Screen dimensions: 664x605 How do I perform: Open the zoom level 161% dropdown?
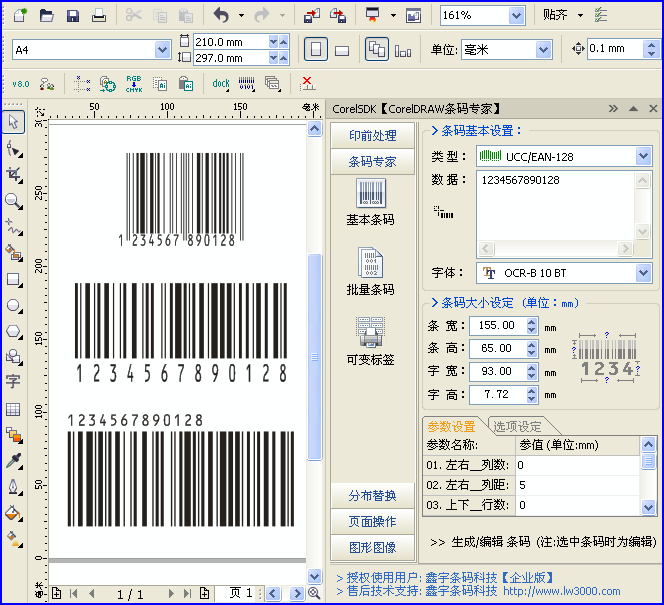click(x=516, y=16)
